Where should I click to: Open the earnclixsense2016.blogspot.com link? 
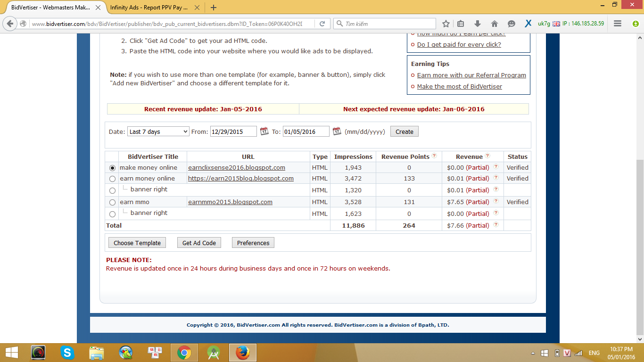237,167
